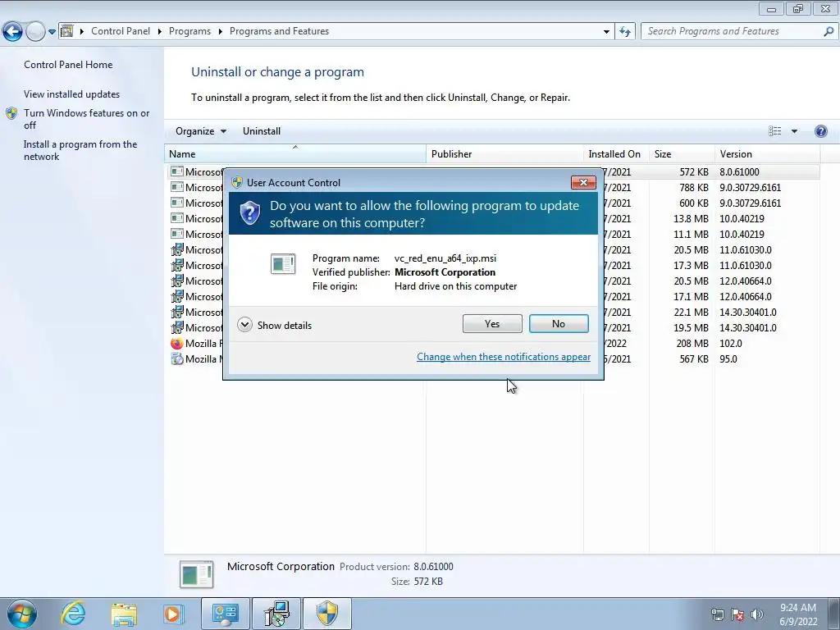Open the Organize dropdown menu
The width and height of the screenshot is (840, 630).
[201, 131]
